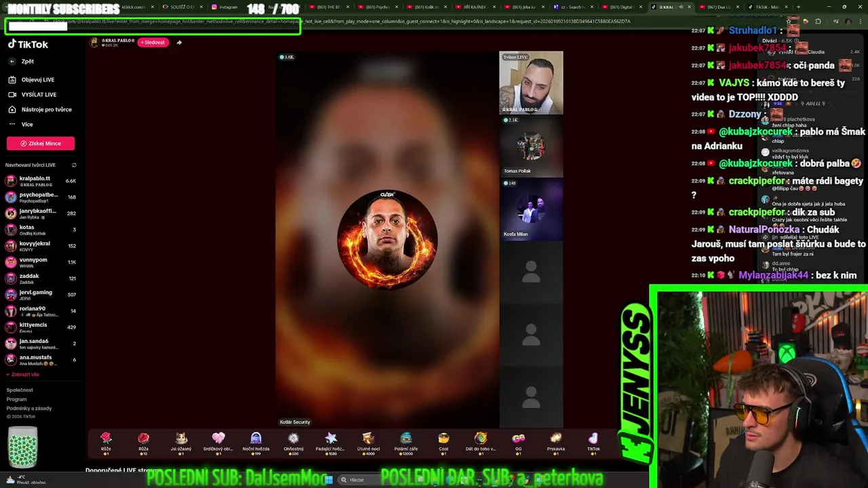Send the Cool sunglasses gift
868x488 pixels.
coord(443,443)
